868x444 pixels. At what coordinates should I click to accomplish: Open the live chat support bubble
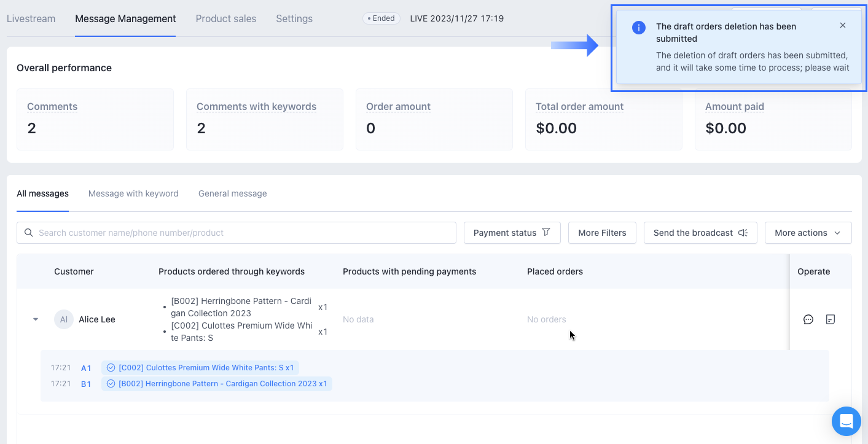pyautogui.click(x=846, y=421)
